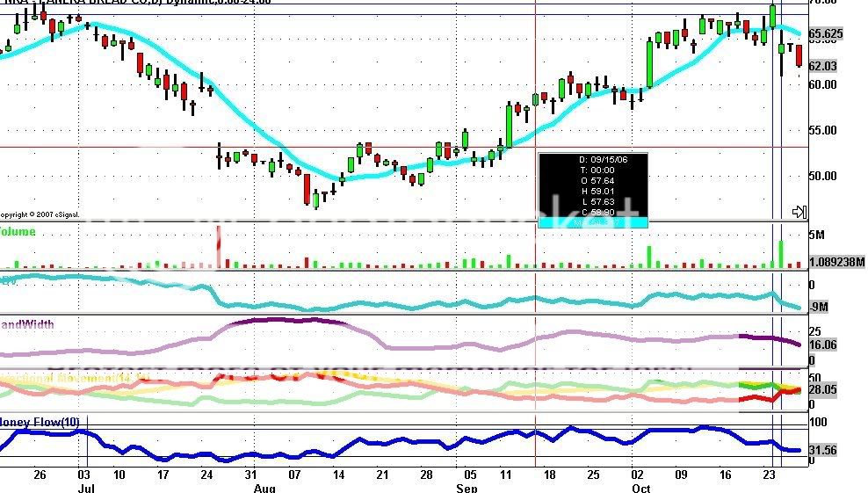Click the -9M indicator value

[x=819, y=307]
